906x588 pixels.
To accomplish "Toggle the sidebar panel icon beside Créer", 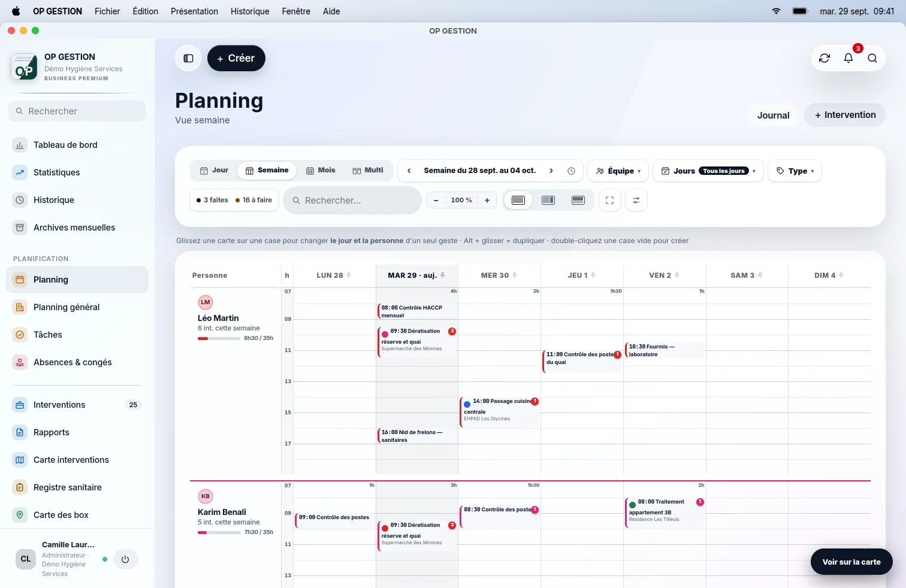I will pos(188,58).
